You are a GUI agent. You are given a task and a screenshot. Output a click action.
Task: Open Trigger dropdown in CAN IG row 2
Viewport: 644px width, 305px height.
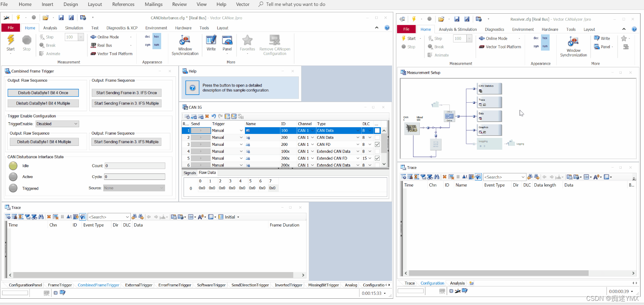tap(241, 138)
